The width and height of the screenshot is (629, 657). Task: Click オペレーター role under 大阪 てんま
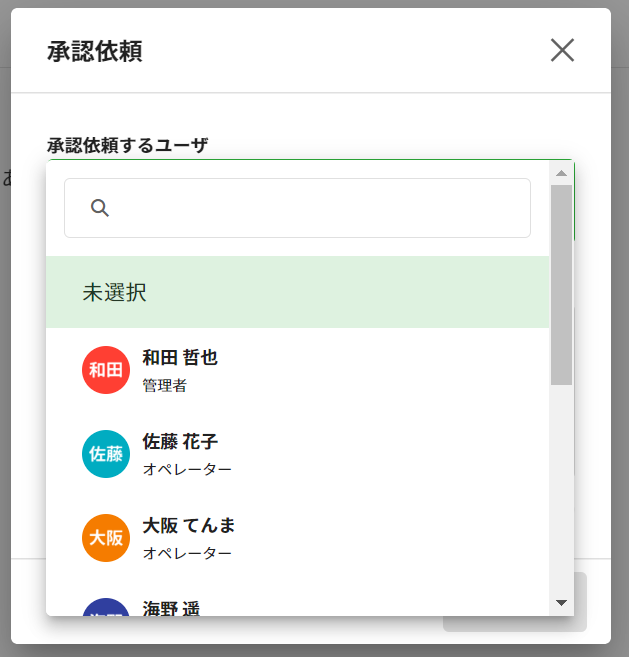[x=187, y=553]
